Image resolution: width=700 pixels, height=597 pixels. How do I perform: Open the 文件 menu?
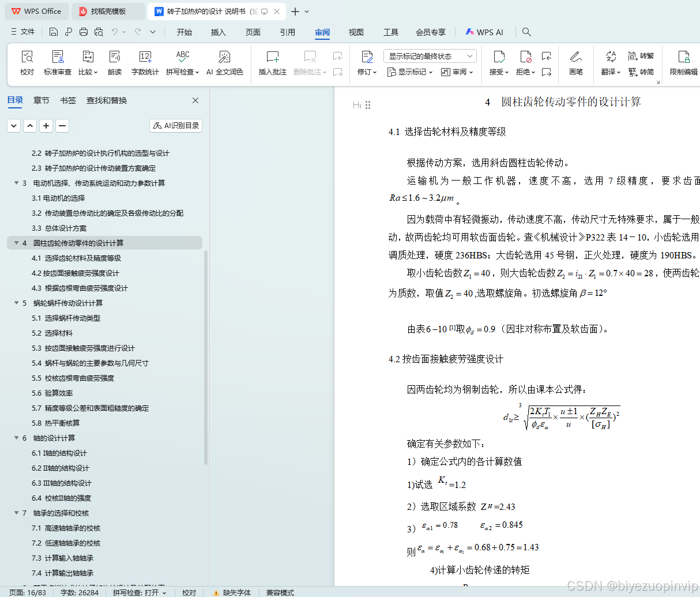coord(22,32)
